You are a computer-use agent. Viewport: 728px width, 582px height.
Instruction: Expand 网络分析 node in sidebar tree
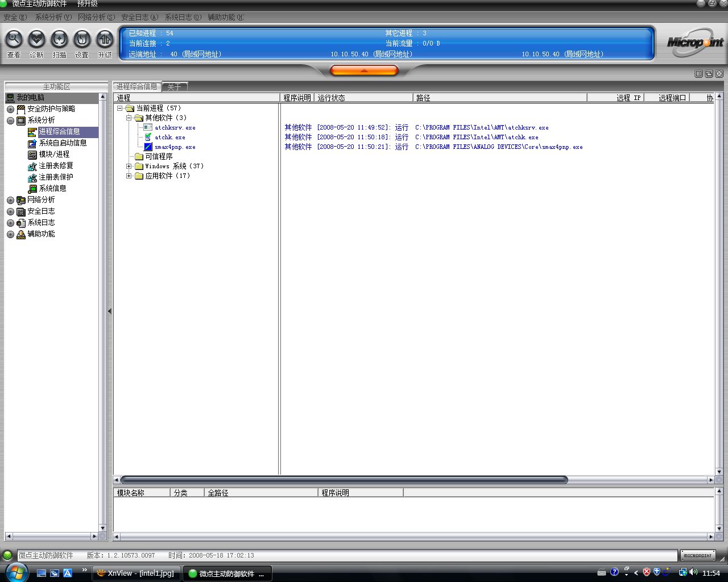pyautogui.click(x=10, y=200)
